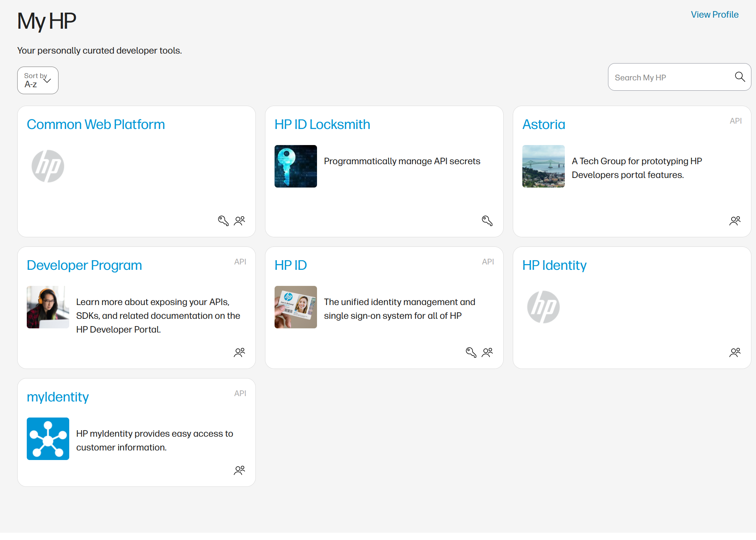Click the network nodes thumbnail on myIdentity card
Image resolution: width=756 pixels, height=540 pixels.
(48, 439)
